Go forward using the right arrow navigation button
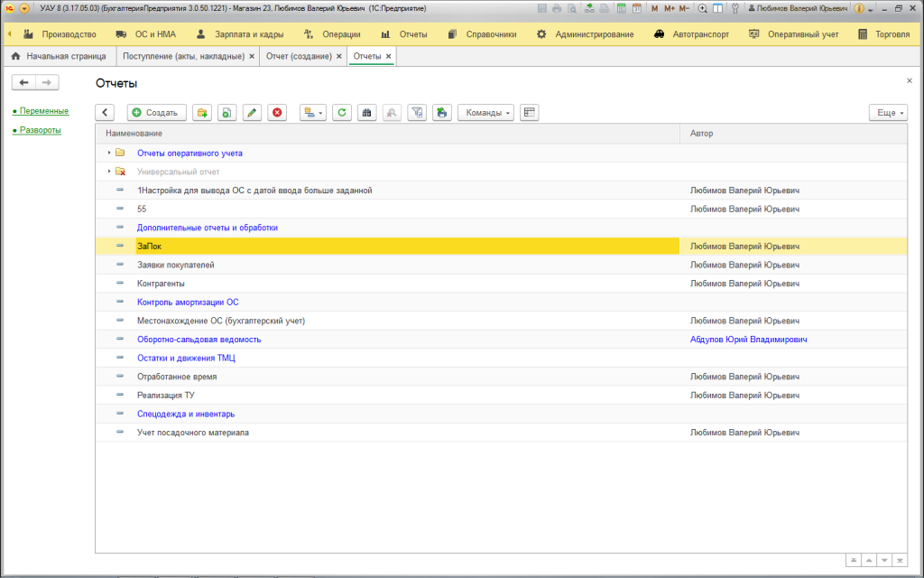This screenshot has height=578, width=924. click(x=47, y=82)
